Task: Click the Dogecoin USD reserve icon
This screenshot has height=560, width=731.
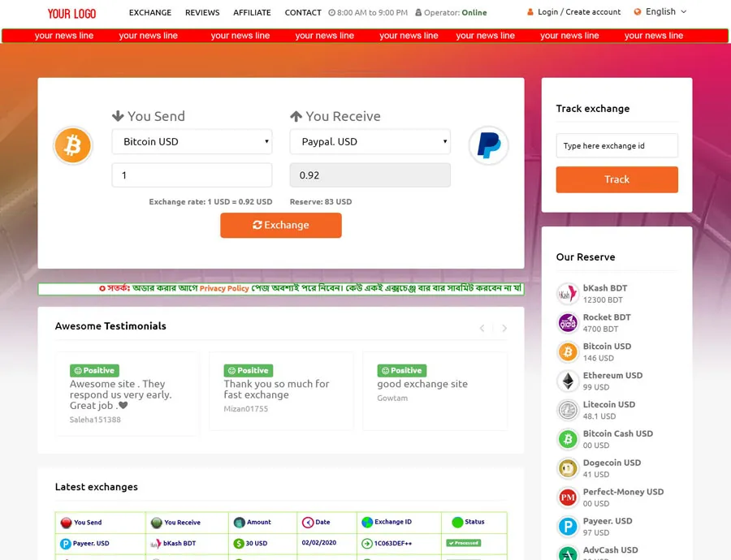Action: (x=568, y=469)
